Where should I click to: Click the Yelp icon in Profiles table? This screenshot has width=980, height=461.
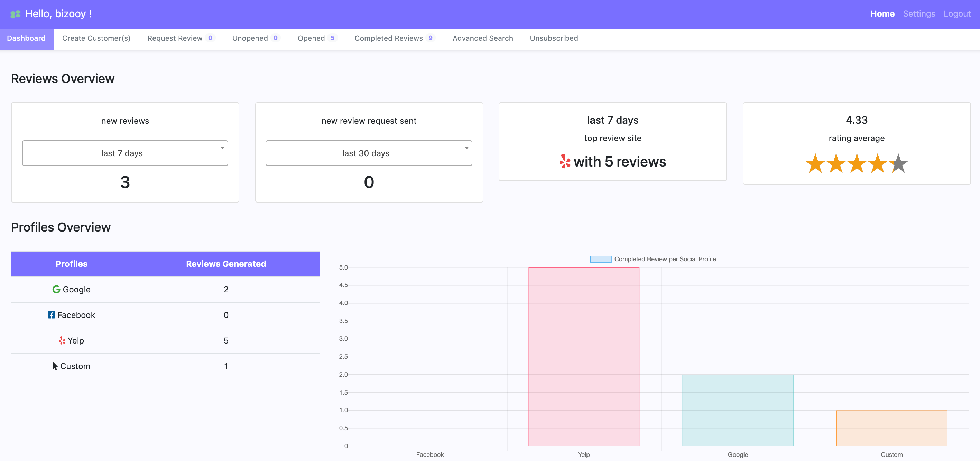tap(62, 340)
